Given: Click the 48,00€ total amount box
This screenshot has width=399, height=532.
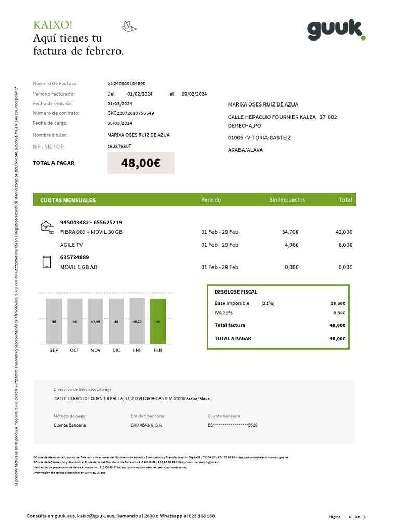Looking at the screenshot, I should 140,163.
